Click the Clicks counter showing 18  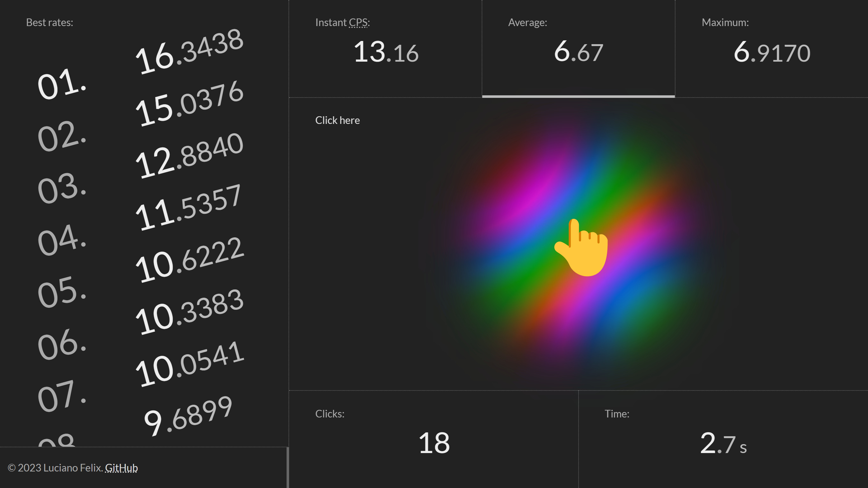(434, 443)
